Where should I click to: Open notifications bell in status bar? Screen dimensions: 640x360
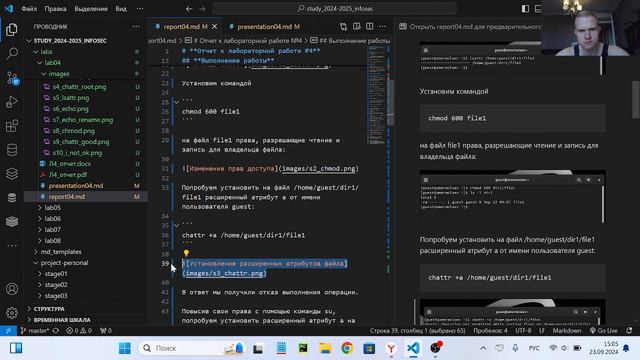(x=629, y=331)
